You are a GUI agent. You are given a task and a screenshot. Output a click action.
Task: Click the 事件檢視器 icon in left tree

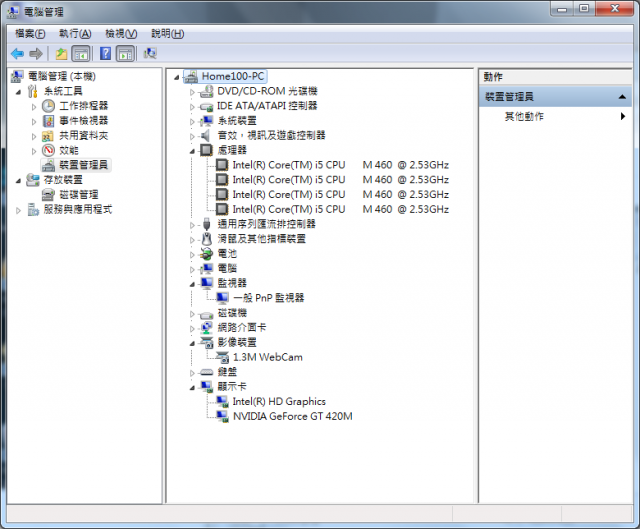[x=48, y=121]
